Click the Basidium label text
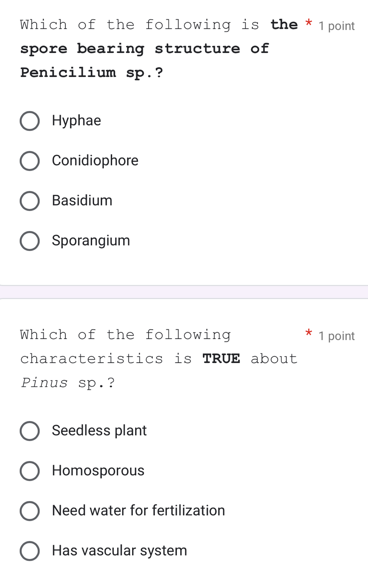Viewport: 368px width, 588px height. pyautogui.click(x=82, y=201)
